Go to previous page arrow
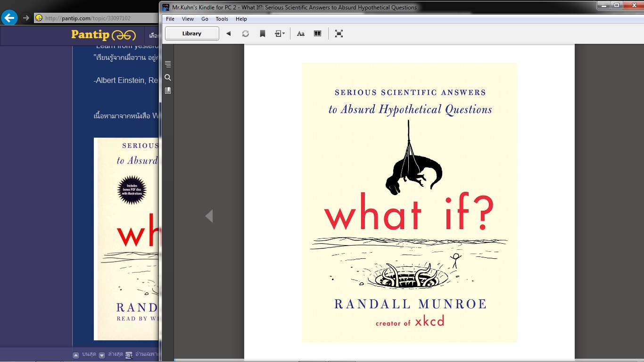The height and width of the screenshot is (362, 644). 209,216
